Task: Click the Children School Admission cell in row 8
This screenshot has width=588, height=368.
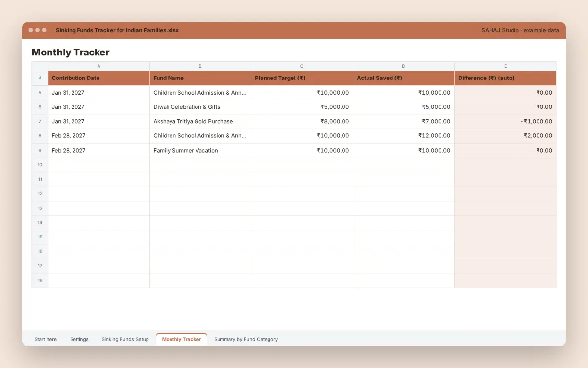Action: (x=200, y=136)
